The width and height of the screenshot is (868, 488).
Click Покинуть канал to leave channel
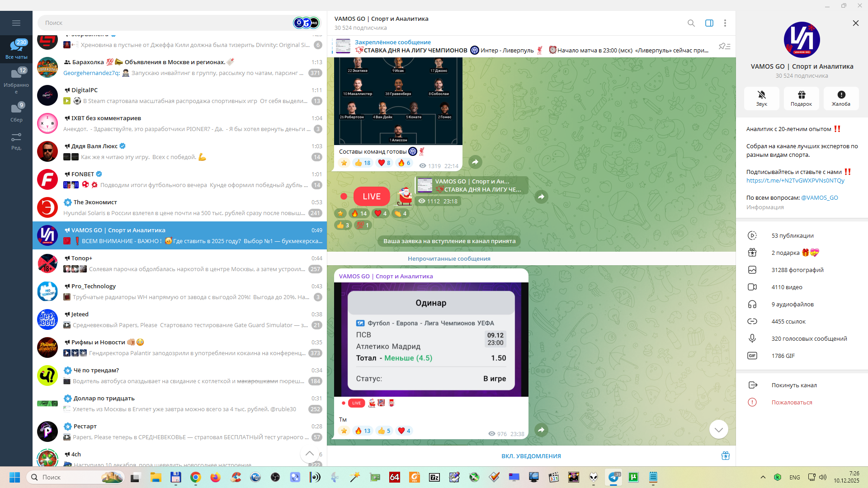(794, 385)
